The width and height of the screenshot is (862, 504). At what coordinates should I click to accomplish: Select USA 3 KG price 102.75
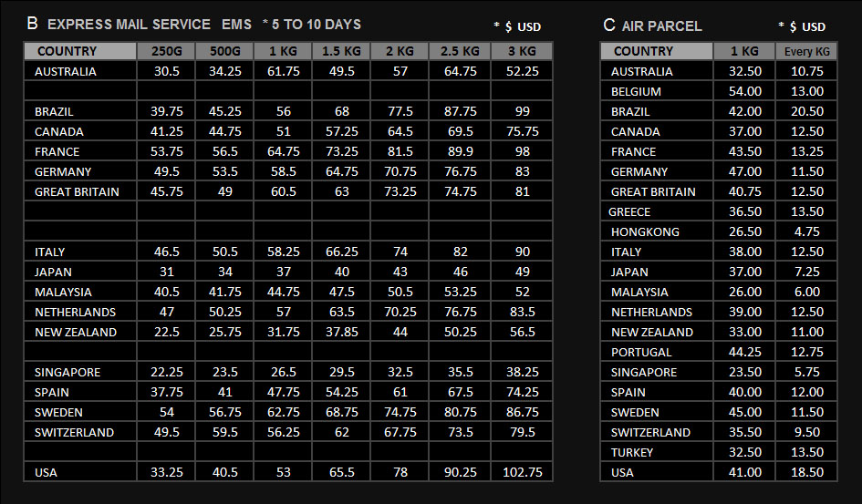pyautogui.click(x=523, y=472)
